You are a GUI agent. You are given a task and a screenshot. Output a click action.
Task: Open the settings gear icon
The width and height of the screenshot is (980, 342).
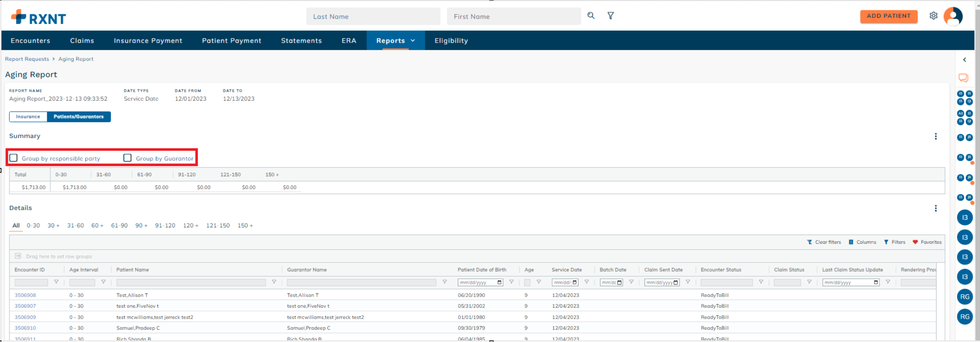pos(933,16)
